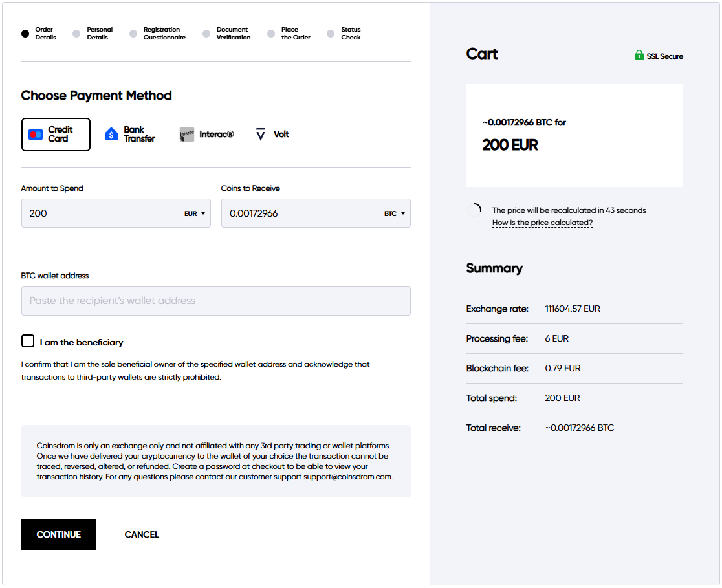Click the BTC wallet address field

pos(215,301)
